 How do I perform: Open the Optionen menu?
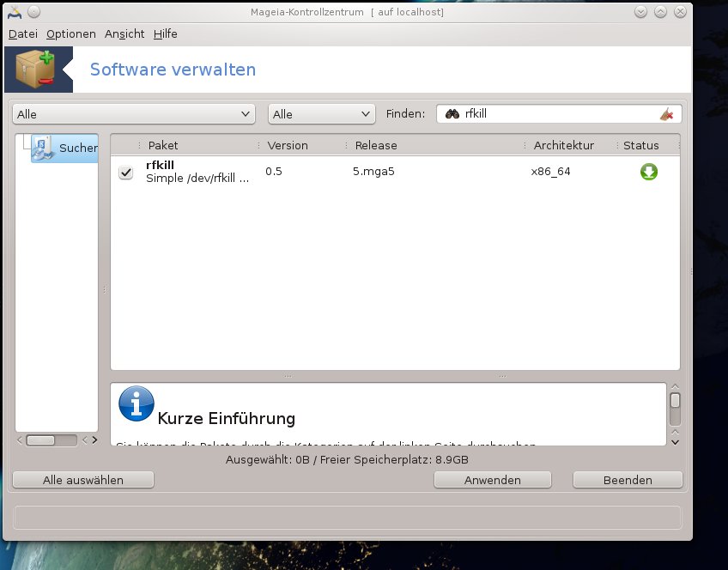[x=71, y=33]
